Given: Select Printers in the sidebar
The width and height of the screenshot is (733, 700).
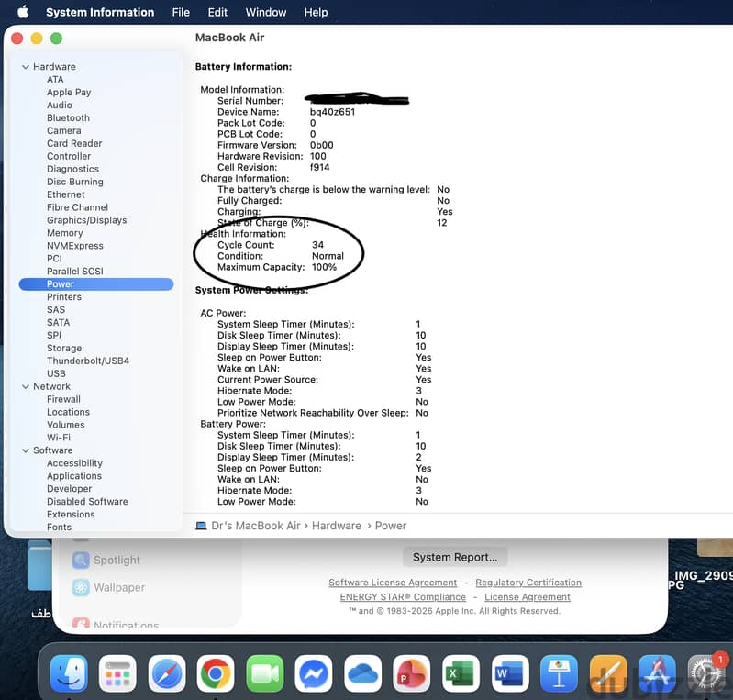Looking at the screenshot, I should pos(64,297).
